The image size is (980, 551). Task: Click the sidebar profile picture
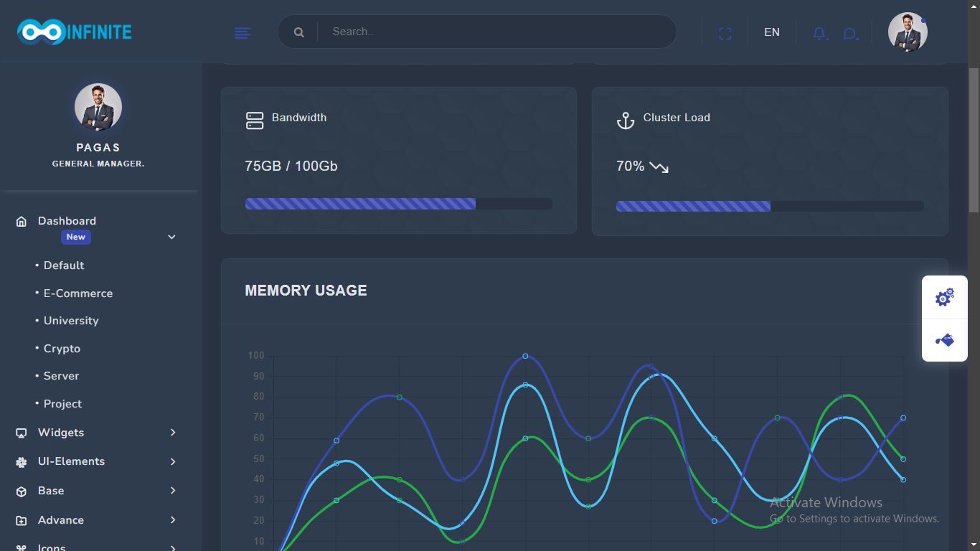pyautogui.click(x=98, y=107)
